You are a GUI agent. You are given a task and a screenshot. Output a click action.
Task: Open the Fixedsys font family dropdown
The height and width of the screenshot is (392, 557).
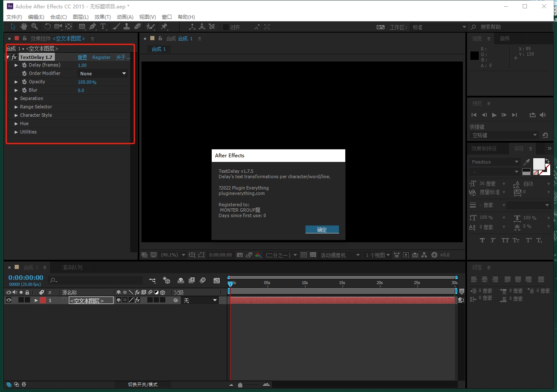coord(494,162)
